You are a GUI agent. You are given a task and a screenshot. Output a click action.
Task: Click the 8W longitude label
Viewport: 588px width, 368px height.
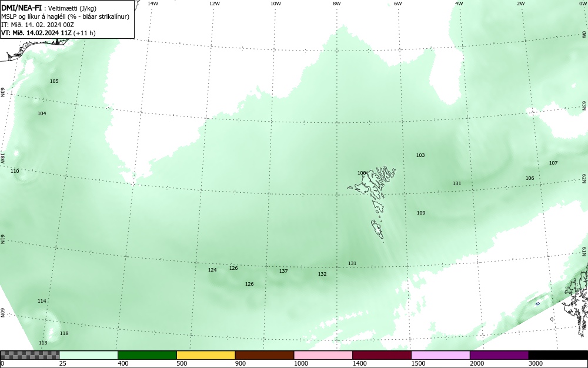click(x=337, y=4)
